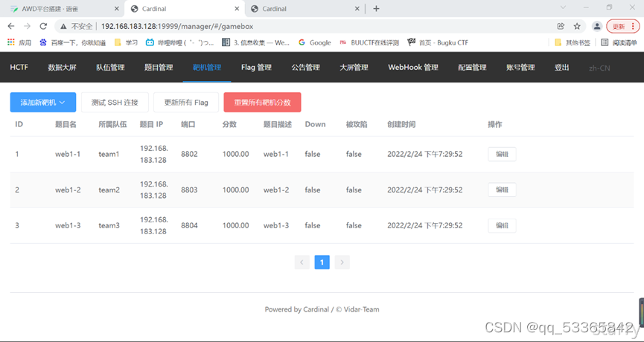The image size is (644, 342).
Task: Close the AWD平台搭建 tab
Action: tap(117, 9)
